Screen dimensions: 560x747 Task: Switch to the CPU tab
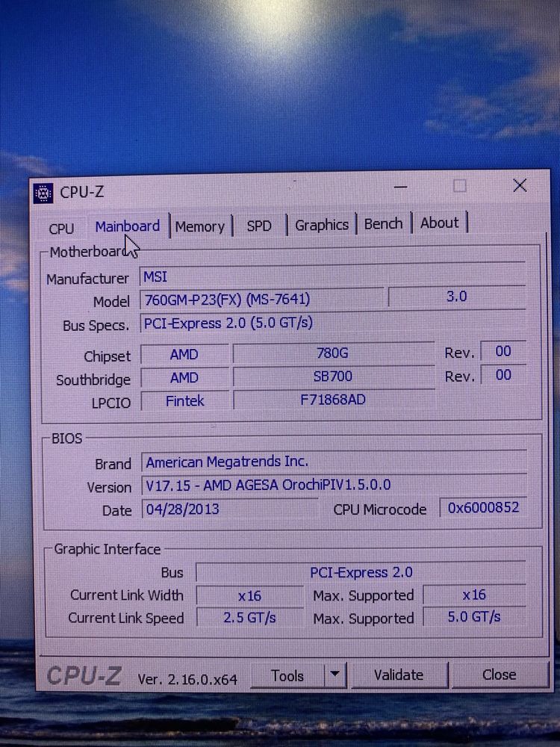tap(61, 229)
